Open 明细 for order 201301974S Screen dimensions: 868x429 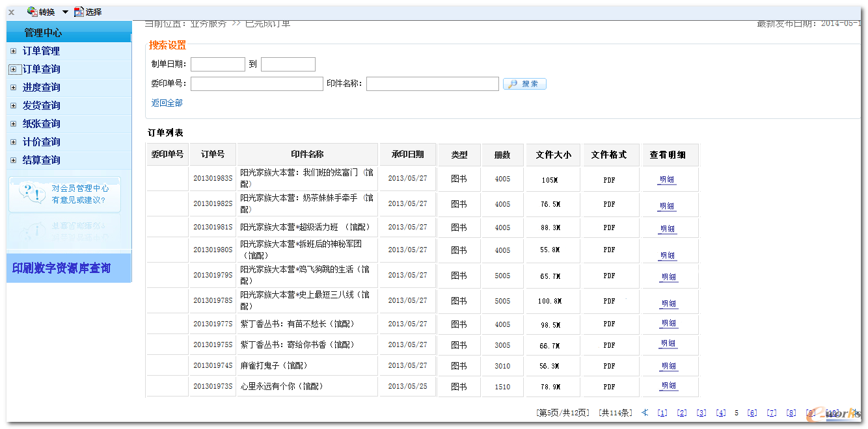[669, 366]
